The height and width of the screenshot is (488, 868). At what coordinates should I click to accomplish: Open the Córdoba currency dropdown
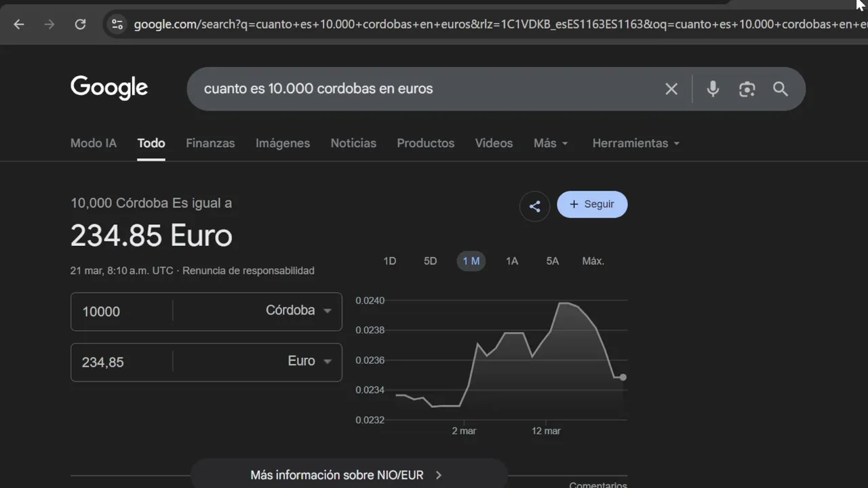click(x=298, y=310)
